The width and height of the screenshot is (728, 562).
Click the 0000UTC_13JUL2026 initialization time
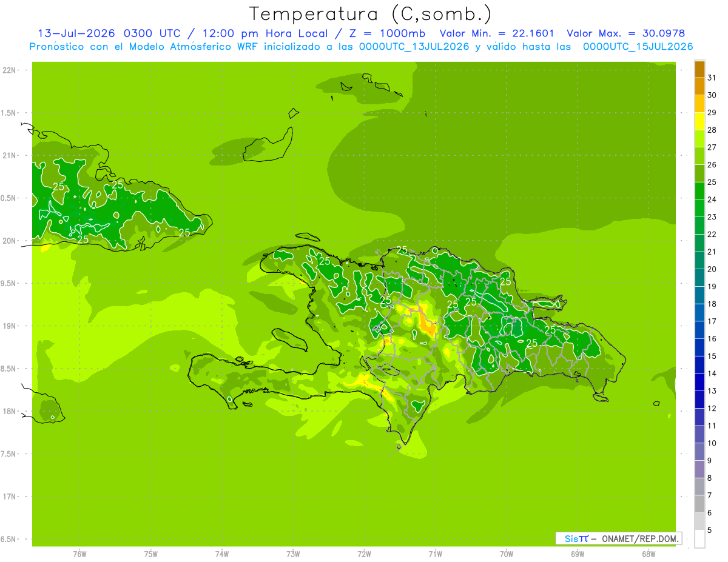[x=414, y=47]
